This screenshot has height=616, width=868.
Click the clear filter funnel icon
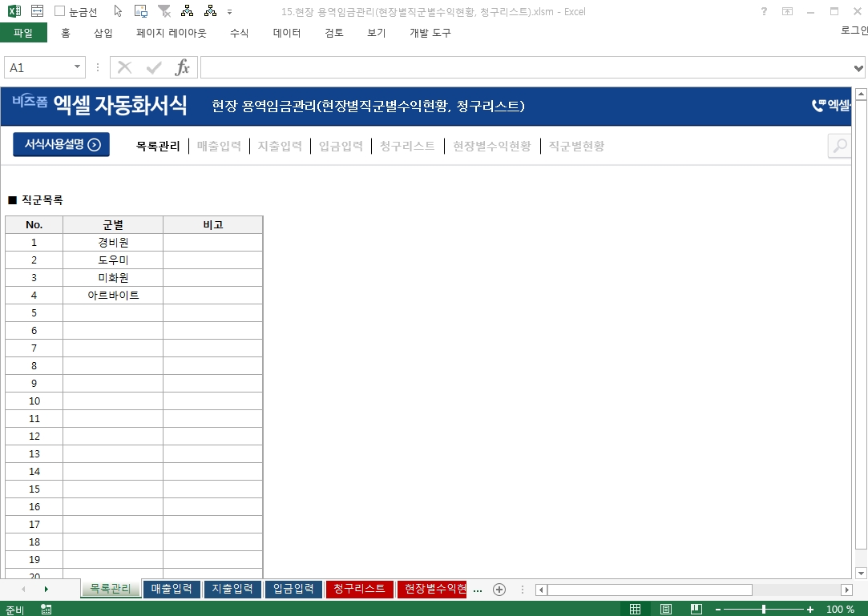click(164, 11)
